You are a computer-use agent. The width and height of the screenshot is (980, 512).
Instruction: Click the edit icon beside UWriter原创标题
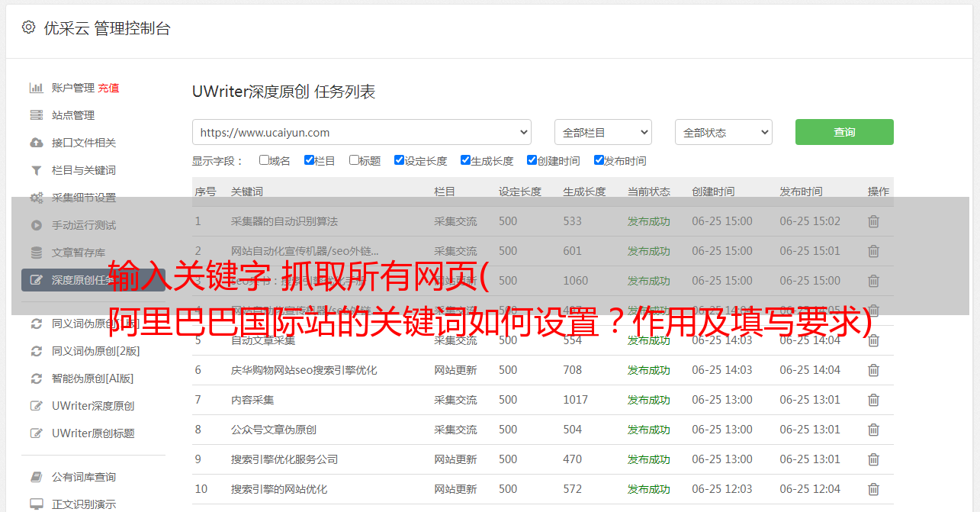[x=36, y=433]
